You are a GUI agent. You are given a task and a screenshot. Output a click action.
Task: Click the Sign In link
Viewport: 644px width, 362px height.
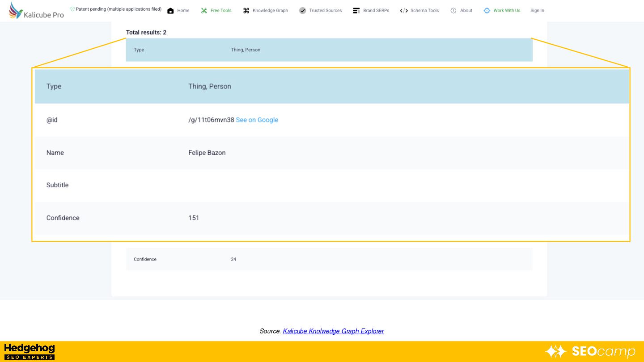[537, 11]
